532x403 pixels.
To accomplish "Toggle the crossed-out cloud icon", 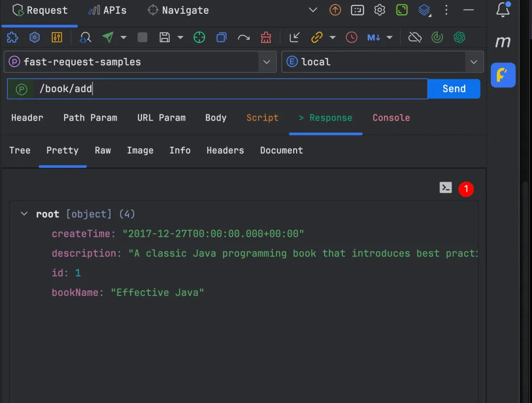I will 415,37.
